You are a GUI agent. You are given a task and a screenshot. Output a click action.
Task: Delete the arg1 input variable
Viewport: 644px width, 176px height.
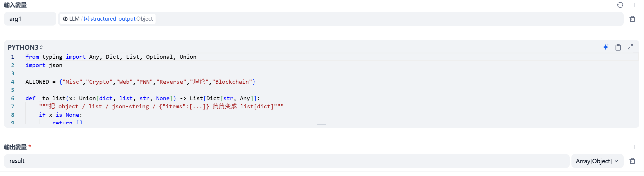tap(632, 19)
